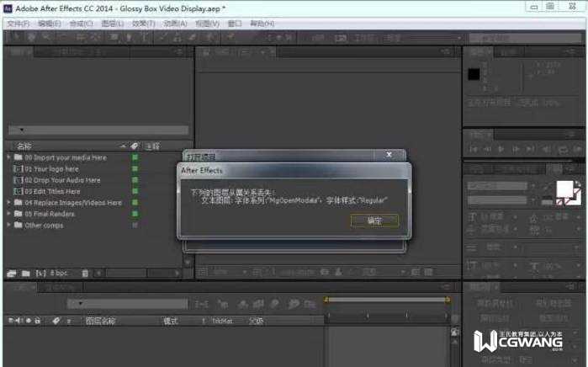The image size is (588, 367).
Task: Click white fill color swatch in Character panel
Action: tap(564, 189)
